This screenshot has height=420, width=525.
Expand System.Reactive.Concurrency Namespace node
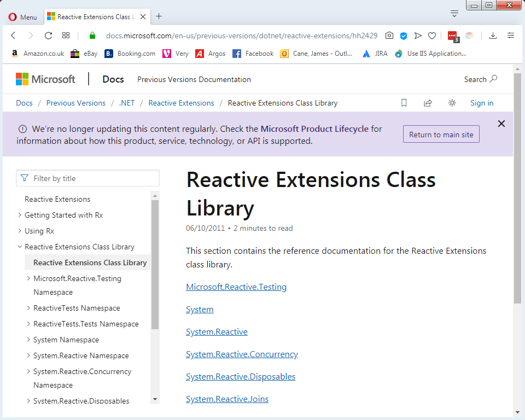(28, 371)
